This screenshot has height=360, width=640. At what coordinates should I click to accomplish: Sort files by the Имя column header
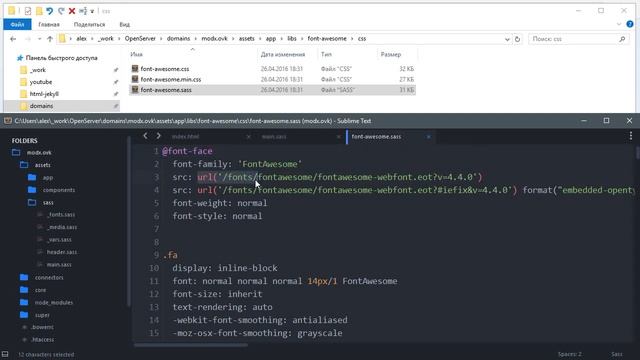(x=136, y=54)
